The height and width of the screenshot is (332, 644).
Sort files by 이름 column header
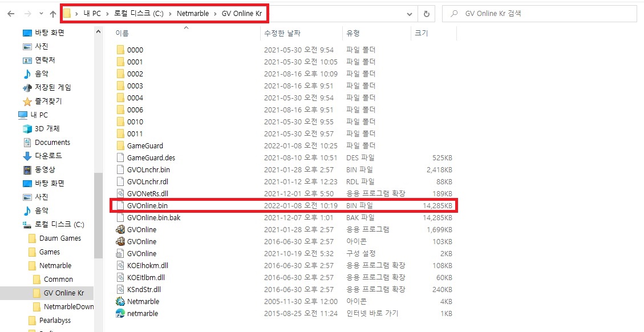(x=122, y=33)
